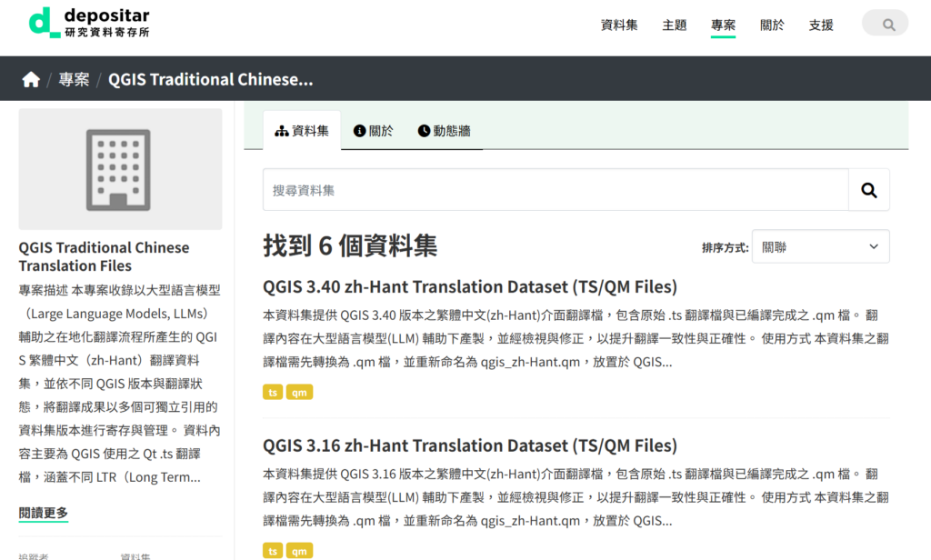Click the project building placeholder image
The image size is (931, 560).
[120, 169]
